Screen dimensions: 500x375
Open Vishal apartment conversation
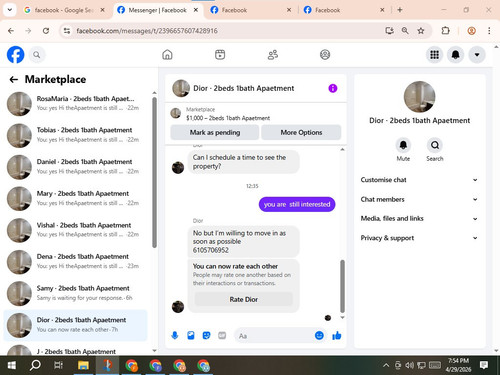tap(75, 230)
